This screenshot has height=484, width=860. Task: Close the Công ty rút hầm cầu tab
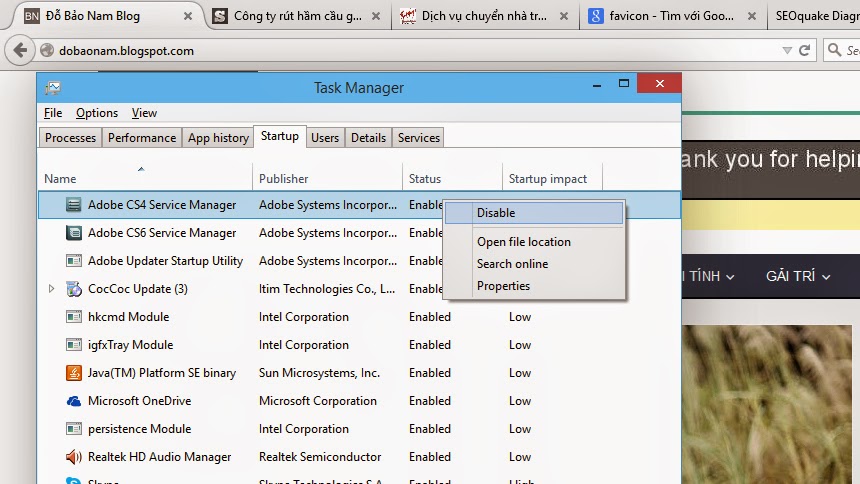(x=376, y=16)
